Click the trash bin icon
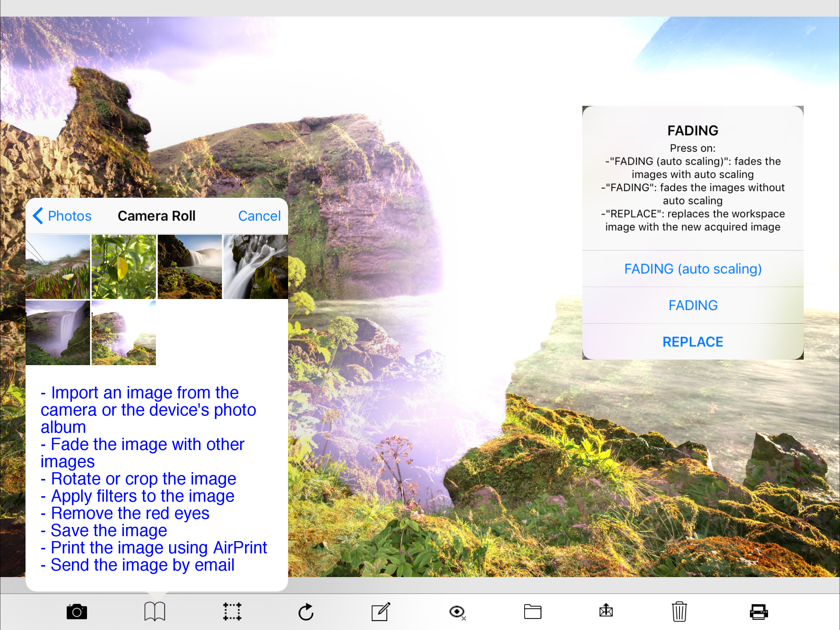 [x=679, y=612]
